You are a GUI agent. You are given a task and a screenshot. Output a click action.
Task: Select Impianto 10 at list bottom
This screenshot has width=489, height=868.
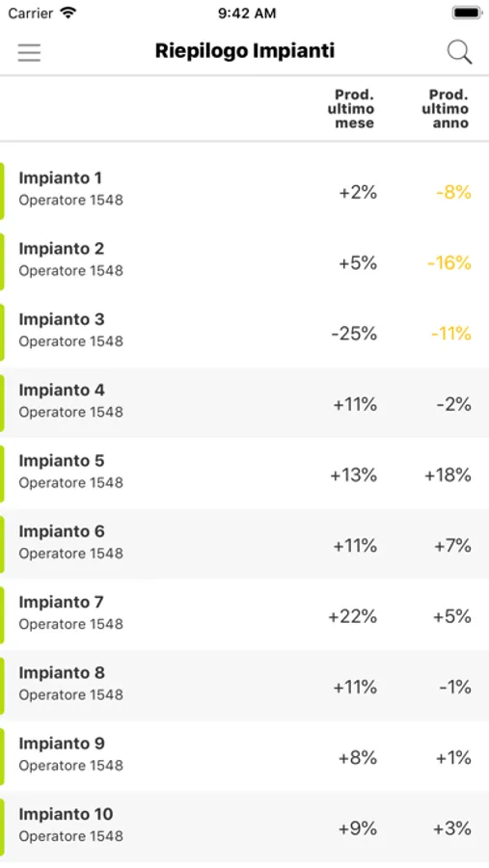tap(244, 827)
